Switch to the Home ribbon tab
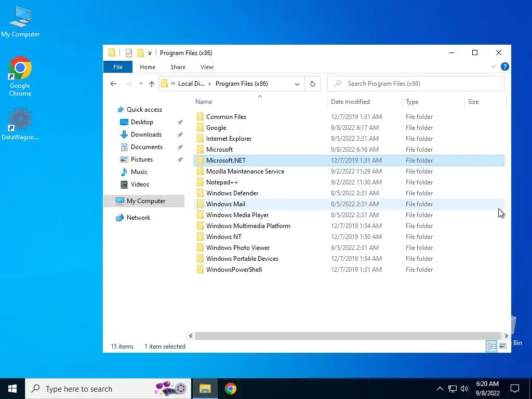 click(x=147, y=67)
